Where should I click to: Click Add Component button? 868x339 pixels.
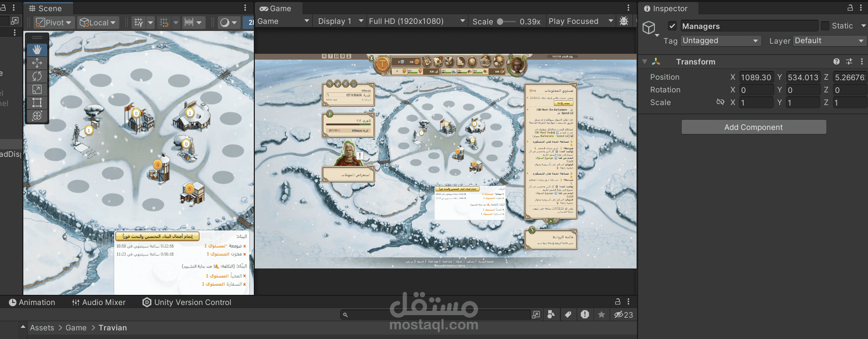click(754, 127)
